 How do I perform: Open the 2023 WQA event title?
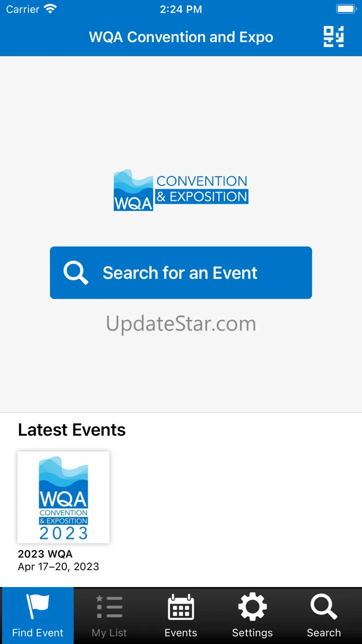tap(45, 554)
